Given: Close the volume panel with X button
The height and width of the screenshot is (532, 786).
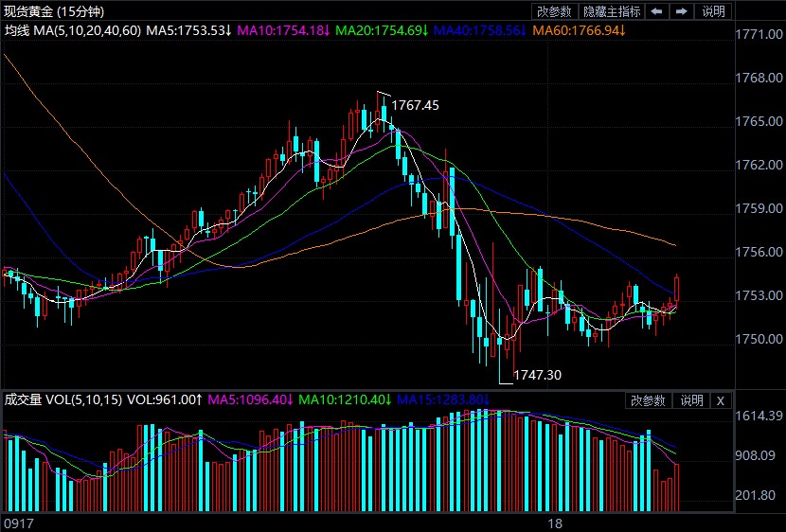Looking at the screenshot, I should 720,400.
